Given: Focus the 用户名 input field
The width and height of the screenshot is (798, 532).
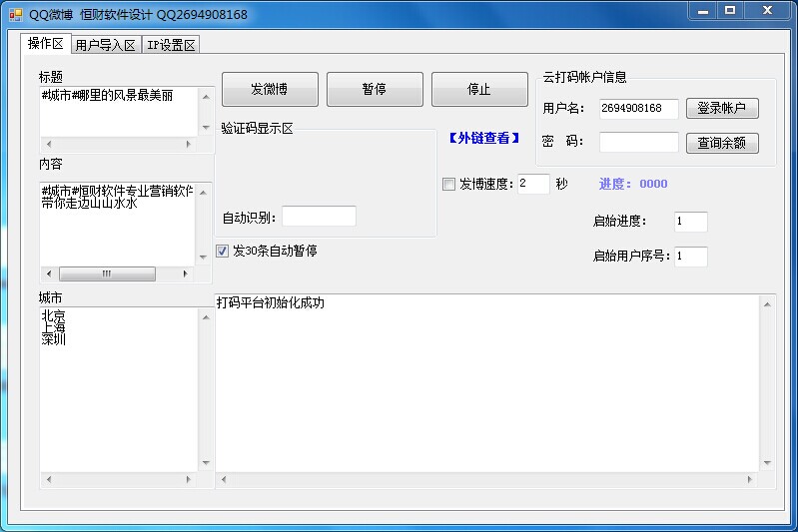Looking at the screenshot, I should click(x=639, y=109).
